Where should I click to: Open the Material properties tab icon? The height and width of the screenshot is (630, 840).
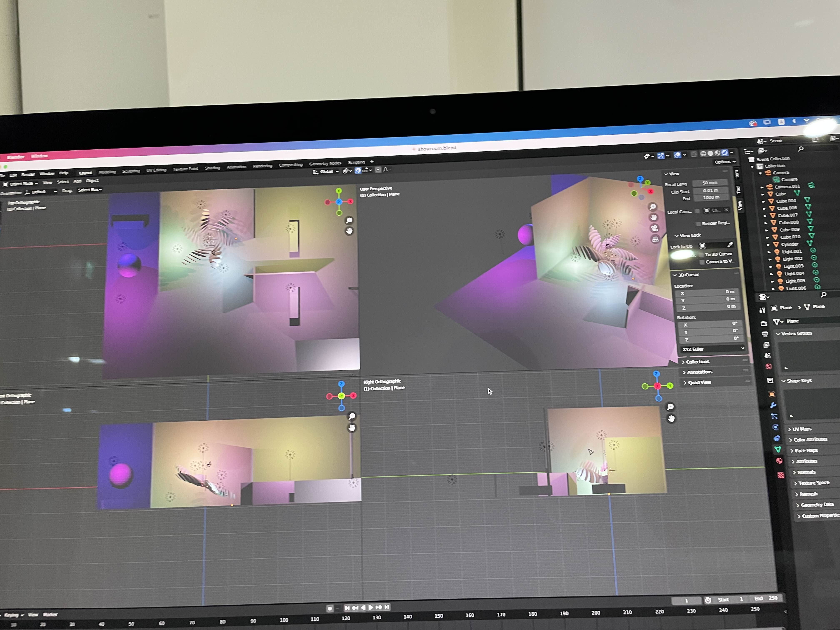pyautogui.click(x=779, y=461)
